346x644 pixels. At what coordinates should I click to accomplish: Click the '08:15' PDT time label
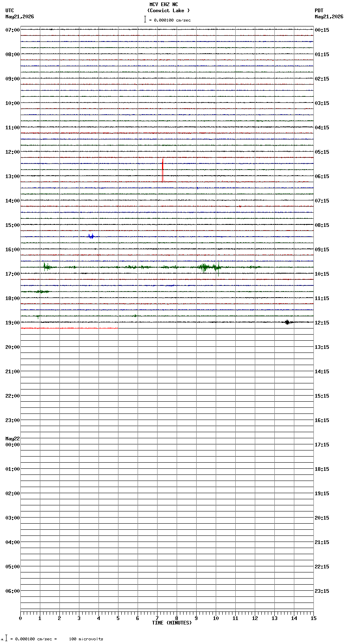pos(322,225)
